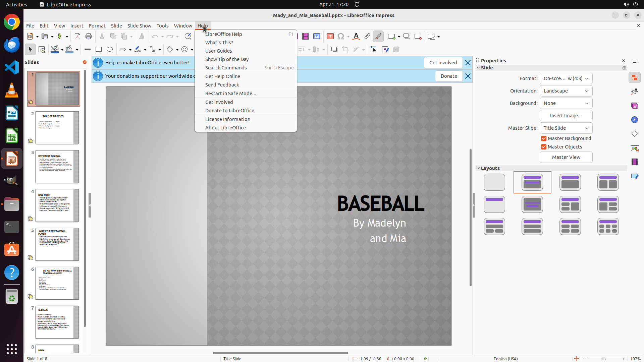Click the Print toolbar icon
Viewport: 644px width, 362px height.
[x=89, y=37]
